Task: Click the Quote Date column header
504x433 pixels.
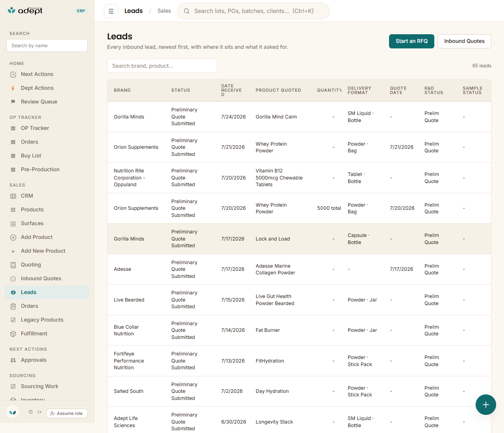Action: click(x=398, y=91)
